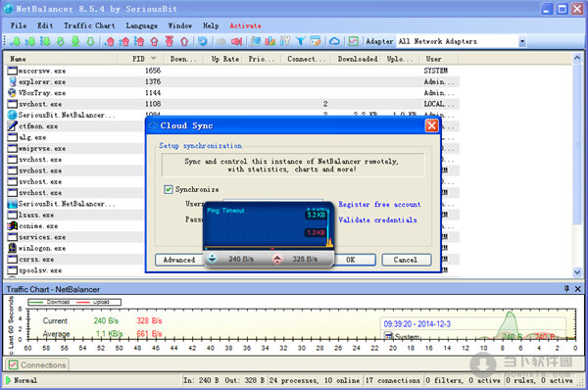Click the PID column sort arrow
This screenshot has width=588, height=390.
(153, 59)
